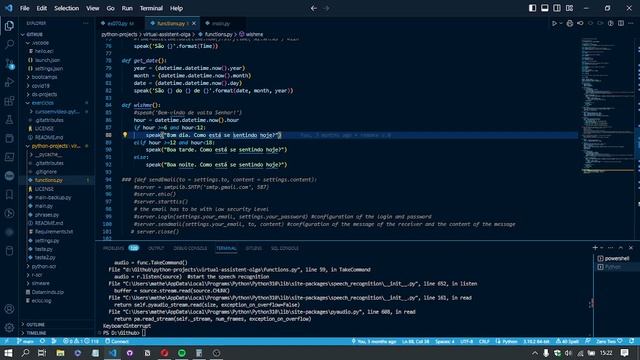Click the UTF-8 encoding indicator
This screenshot has width=640, height=360.
(x=467, y=341)
